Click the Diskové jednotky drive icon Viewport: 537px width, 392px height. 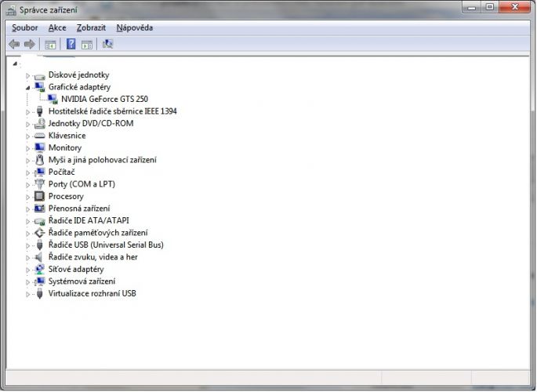[x=39, y=77]
